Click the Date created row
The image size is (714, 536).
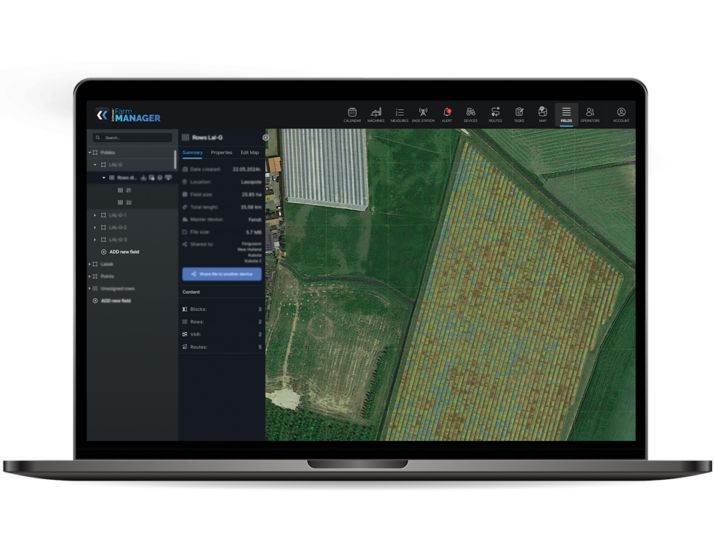(222, 169)
